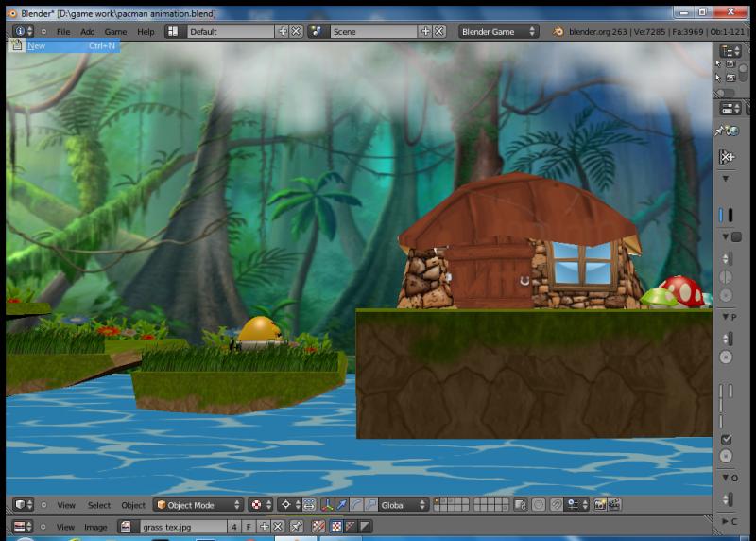The width and height of the screenshot is (756, 541).
Task: Click the Default screen layout name field
Action: [x=231, y=31]
